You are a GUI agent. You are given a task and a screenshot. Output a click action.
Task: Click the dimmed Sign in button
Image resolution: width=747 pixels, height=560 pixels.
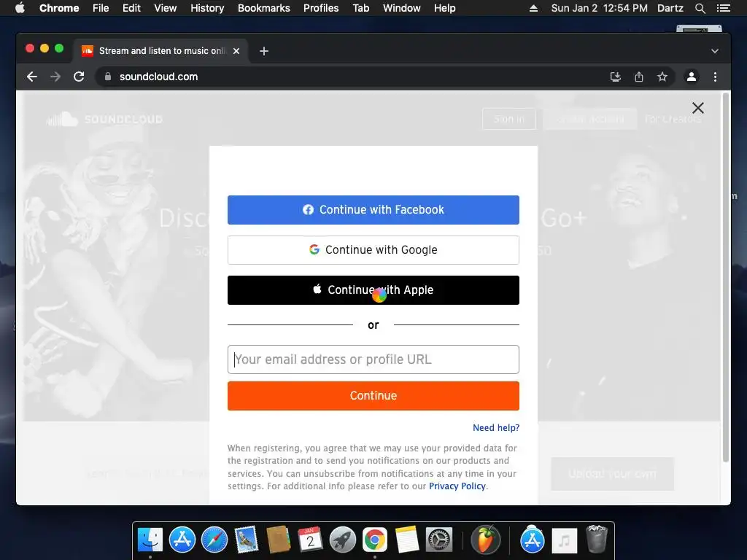(508, 119)
